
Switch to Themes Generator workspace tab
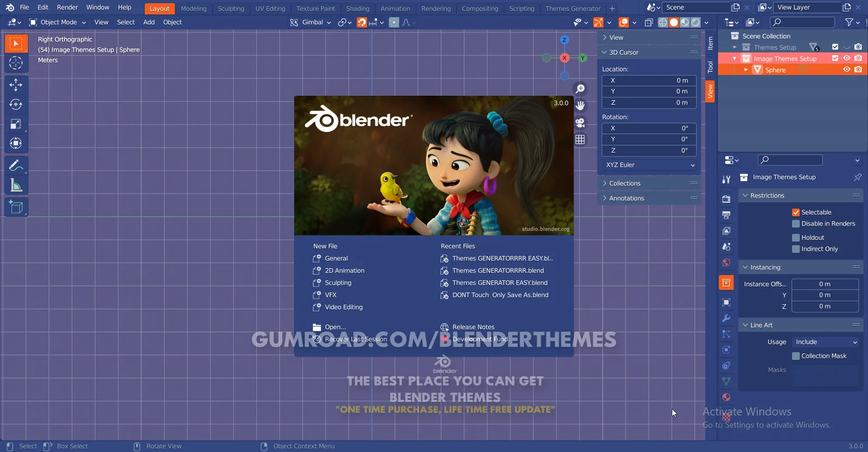[x=573, y=9]
